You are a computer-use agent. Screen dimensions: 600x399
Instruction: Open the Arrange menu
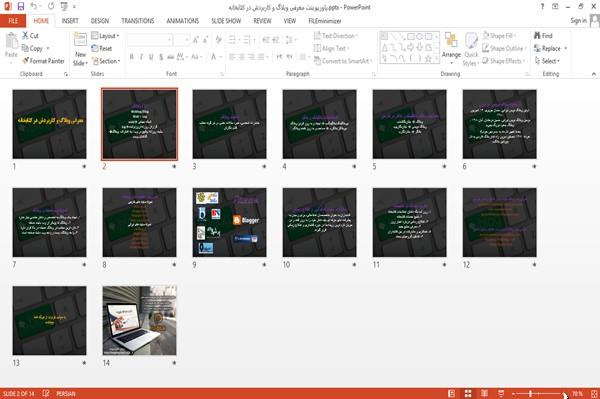coord(451,49)
